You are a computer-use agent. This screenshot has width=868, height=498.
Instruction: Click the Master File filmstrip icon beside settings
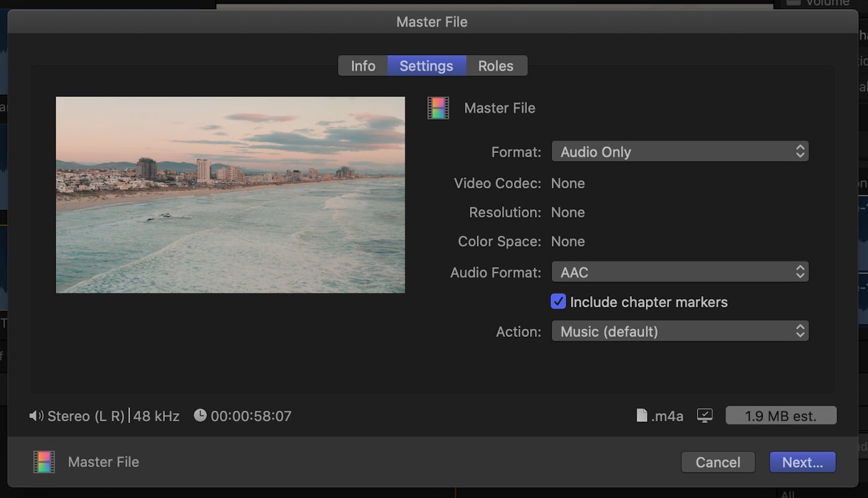coord(438,108)
